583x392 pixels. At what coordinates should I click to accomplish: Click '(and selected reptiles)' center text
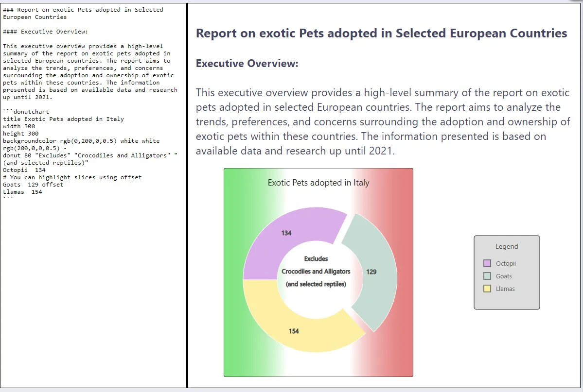[316, 284]
